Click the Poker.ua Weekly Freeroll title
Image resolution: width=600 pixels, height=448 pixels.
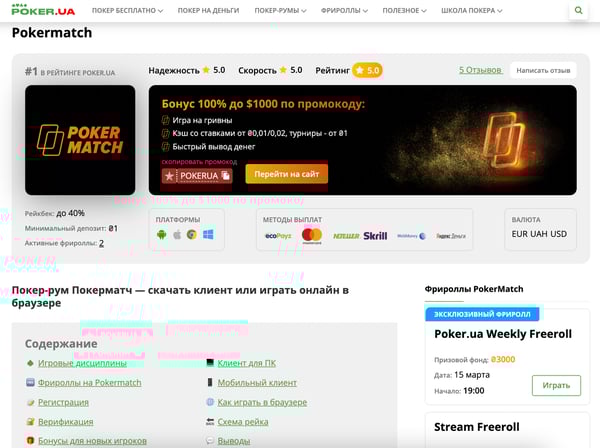(x=503, y=334)
